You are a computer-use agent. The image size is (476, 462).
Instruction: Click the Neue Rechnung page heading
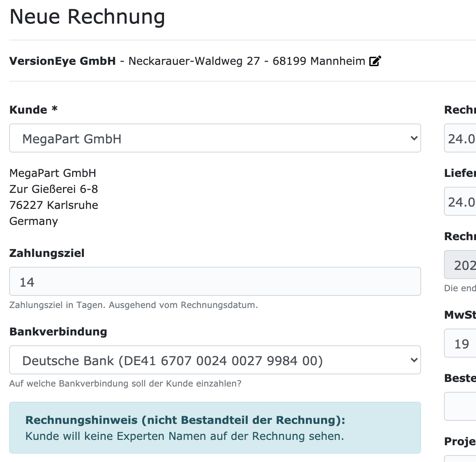(87, 17)
